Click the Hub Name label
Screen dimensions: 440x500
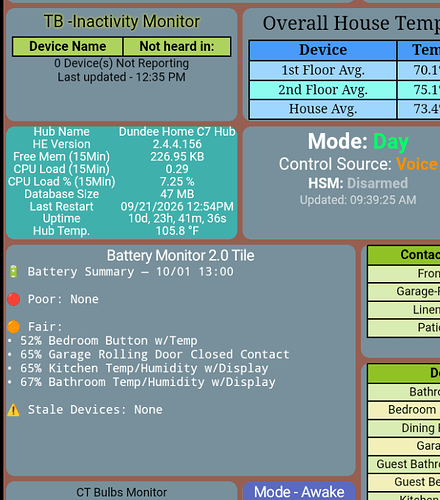coord(61,132)
